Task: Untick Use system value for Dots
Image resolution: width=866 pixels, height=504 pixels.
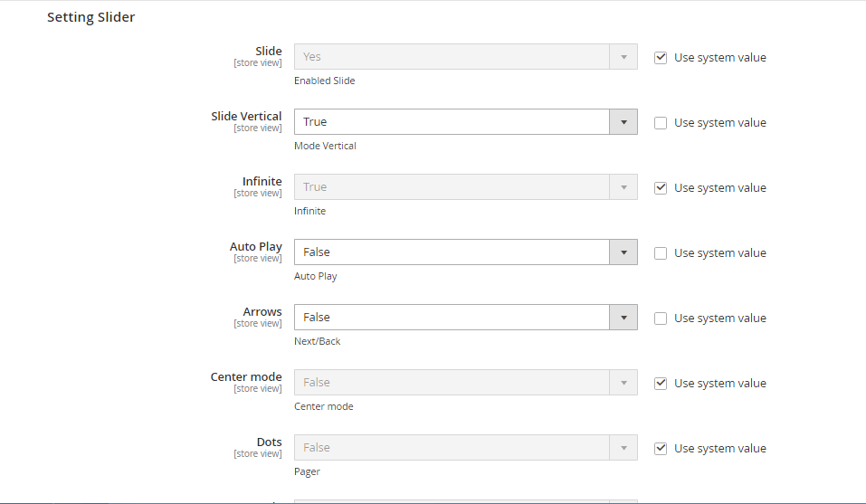Action: (661, 449)
